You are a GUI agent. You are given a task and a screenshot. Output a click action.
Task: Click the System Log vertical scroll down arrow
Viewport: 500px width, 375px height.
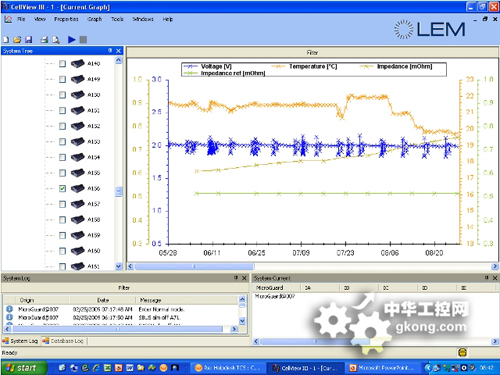tap(242, 321)
